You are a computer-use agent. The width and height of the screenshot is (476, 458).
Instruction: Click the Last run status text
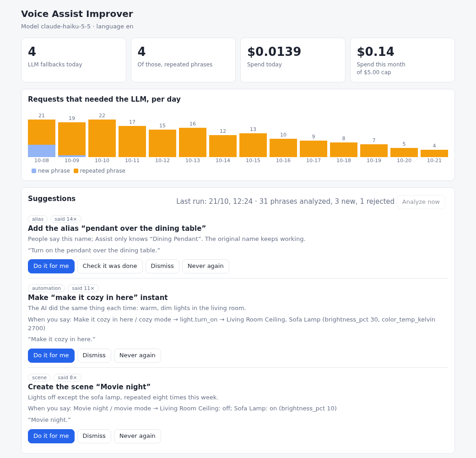coord(285,202)
